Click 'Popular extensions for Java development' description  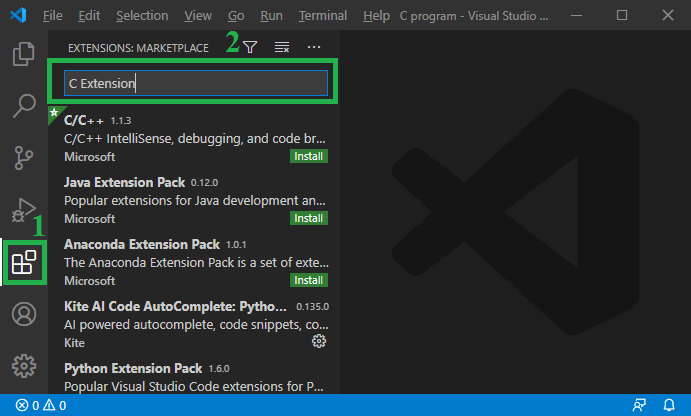coord(195,201)
